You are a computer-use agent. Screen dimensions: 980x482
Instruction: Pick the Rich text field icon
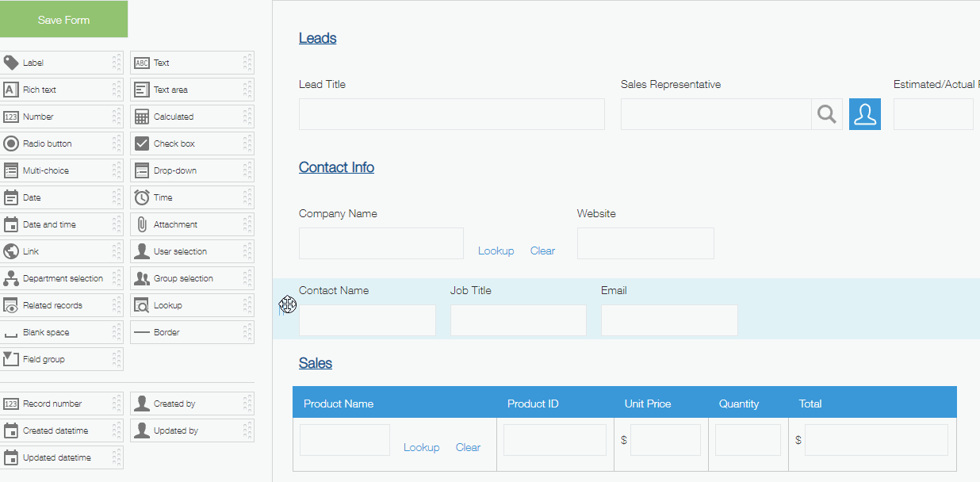click(11, 90)
